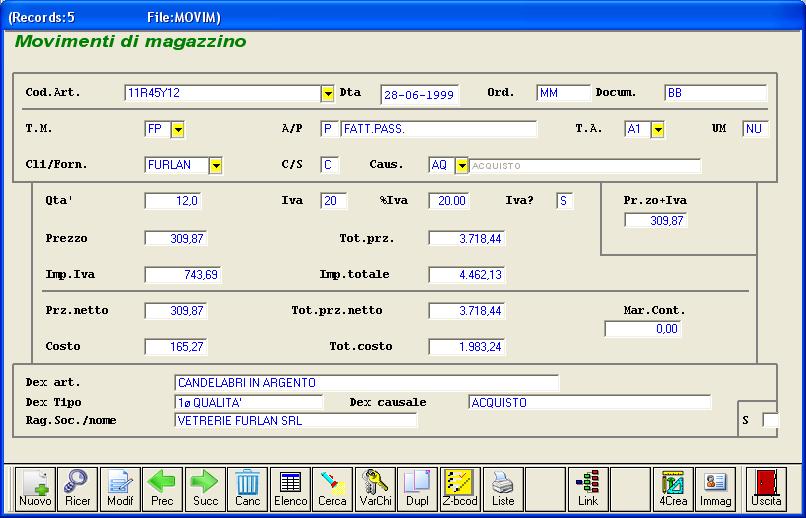Open VarChi keys icon
Image resolution: width=806 pixels, height=518 pixels.
coord(375,489)
